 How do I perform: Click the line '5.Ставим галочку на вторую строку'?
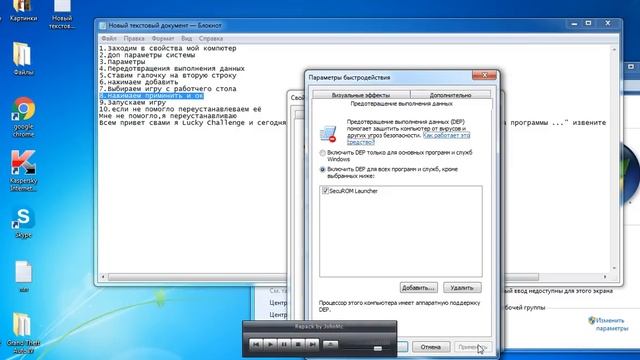pos(168,76)
